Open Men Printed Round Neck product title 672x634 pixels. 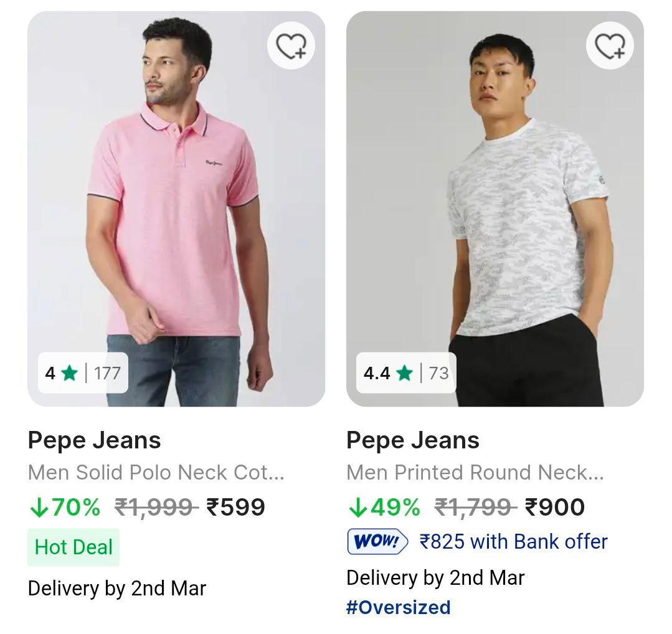point(475,473)
